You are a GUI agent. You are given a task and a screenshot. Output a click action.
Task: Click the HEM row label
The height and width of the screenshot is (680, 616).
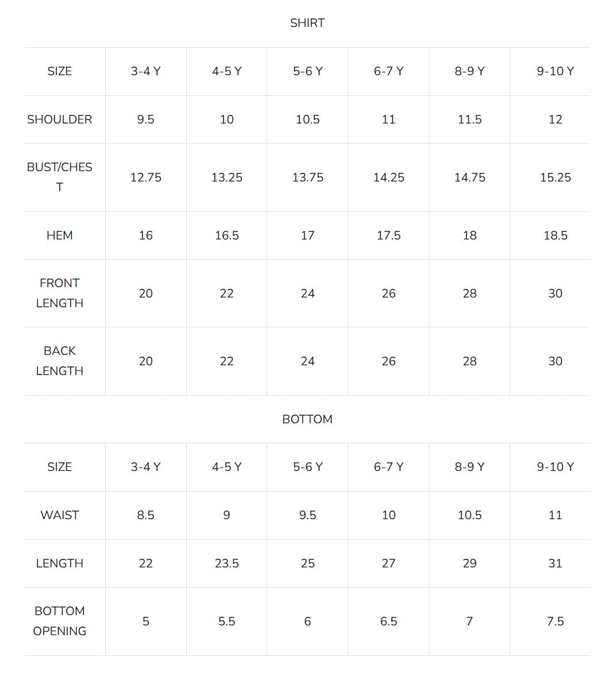point(59,235)
